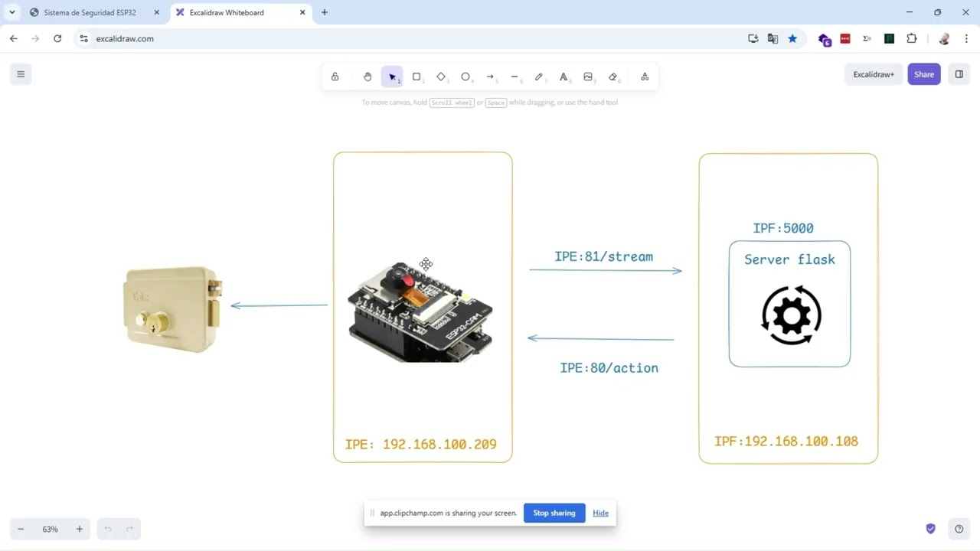
Task: Go forward in browser history
Action: (x=35, y=38)
